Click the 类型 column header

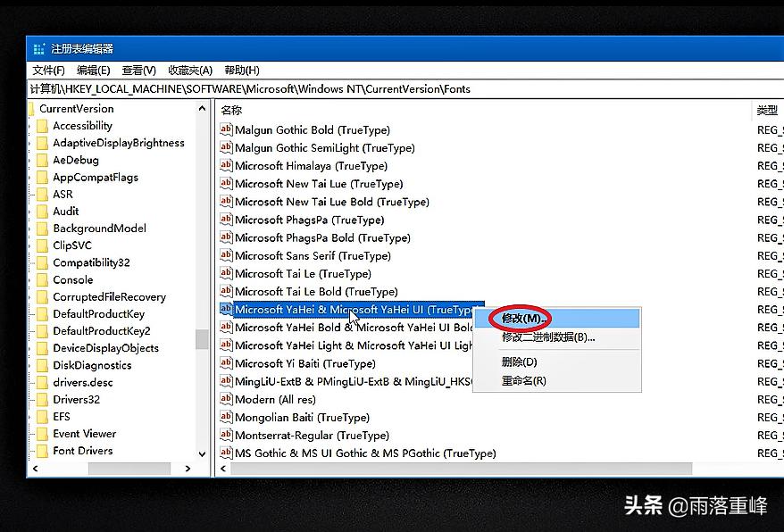pyautogui.click(x=765, y=109)
